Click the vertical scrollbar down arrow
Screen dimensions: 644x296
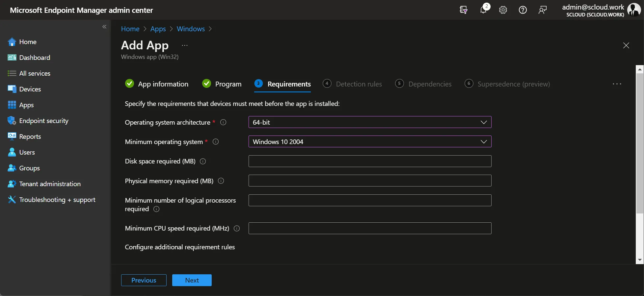coord(639,260)
